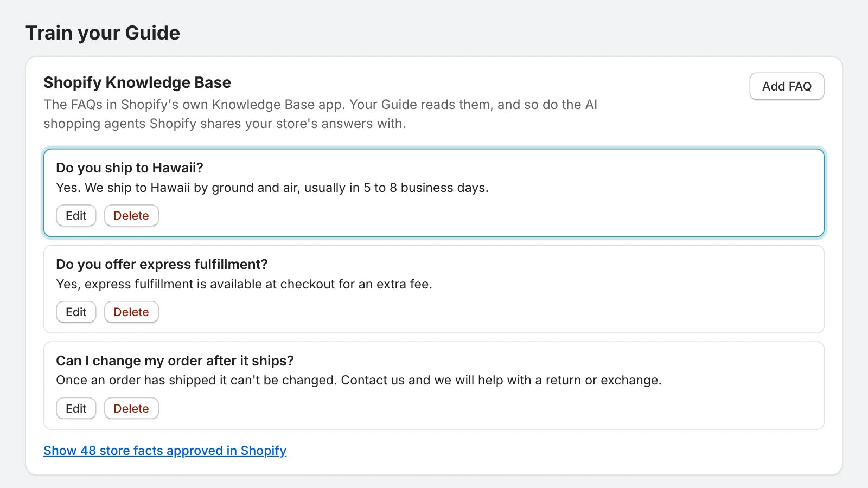Delete the express fulfillment FAQ
The width and height of the screenshot is (868, 488).
pyautogui.click(x=131, y=312)
